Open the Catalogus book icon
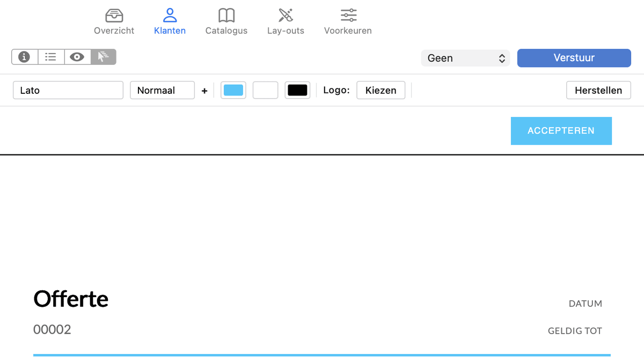The height and width of the screenshot is (362, 644). [226, 15]
